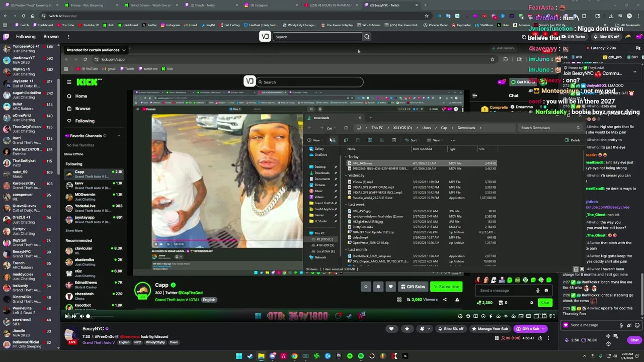This screenshot has height=362, width=644.
Task: Click Kick channel star favorite icon
Action: (x=366, y=287)
